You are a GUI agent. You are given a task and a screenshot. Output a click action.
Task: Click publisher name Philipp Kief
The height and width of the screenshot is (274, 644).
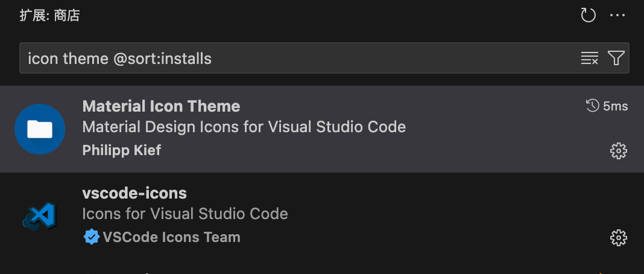coord(122,150)
